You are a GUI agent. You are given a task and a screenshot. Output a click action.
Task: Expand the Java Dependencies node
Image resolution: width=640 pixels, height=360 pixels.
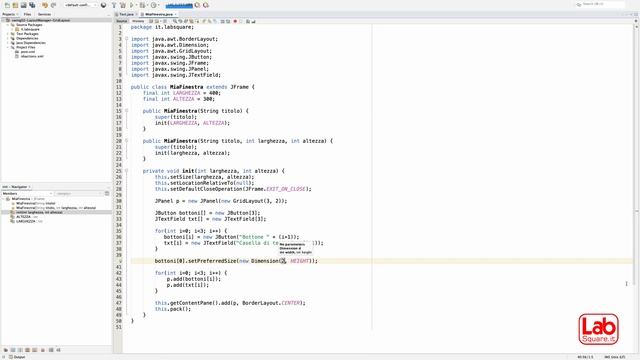pyautogui.click(x=8, y=43)
